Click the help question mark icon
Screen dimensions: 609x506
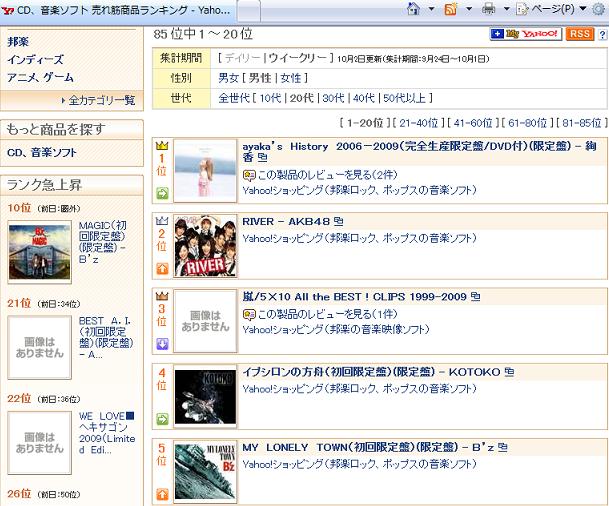pyautogui.click(x=602, y=35)
